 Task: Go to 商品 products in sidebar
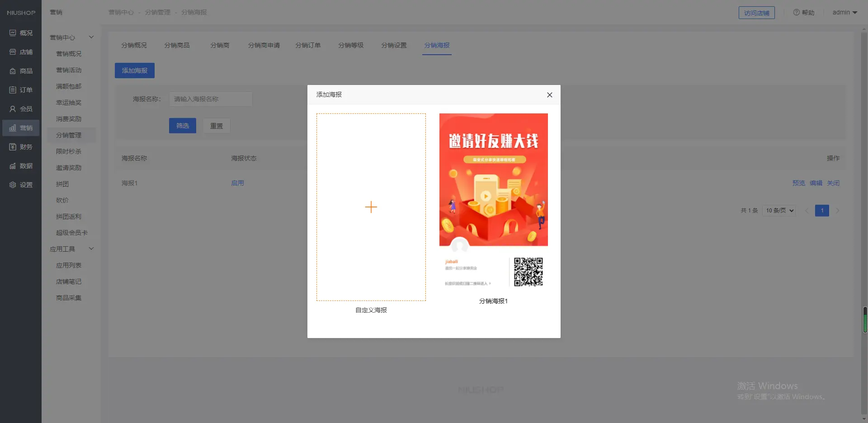(x=21, y=71)
